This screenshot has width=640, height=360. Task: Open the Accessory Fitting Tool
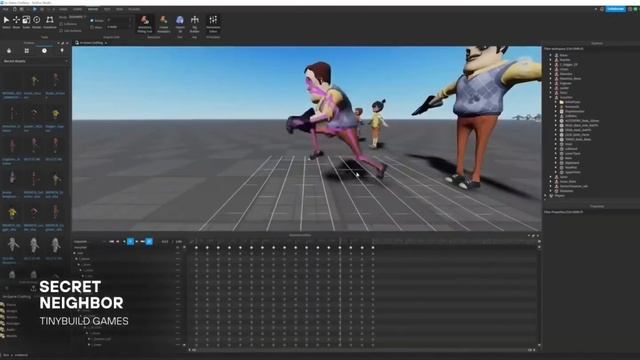[x=144, y=24]
